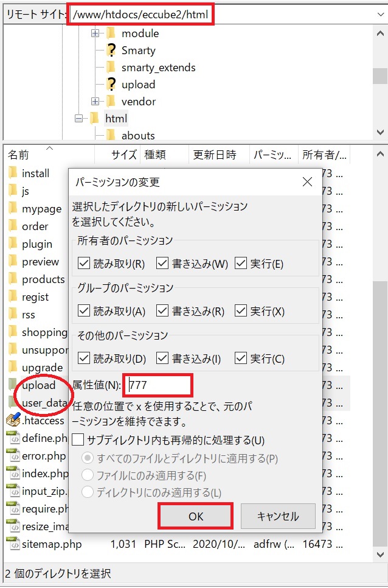The image size is (388, 588).
Task: Expand the module folder tree node
Action: coord(95,33)
